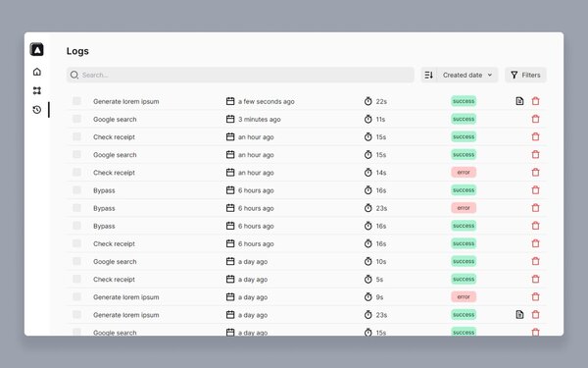
Task: Click the error badge on the 9s row
Action: pos(464,297)
